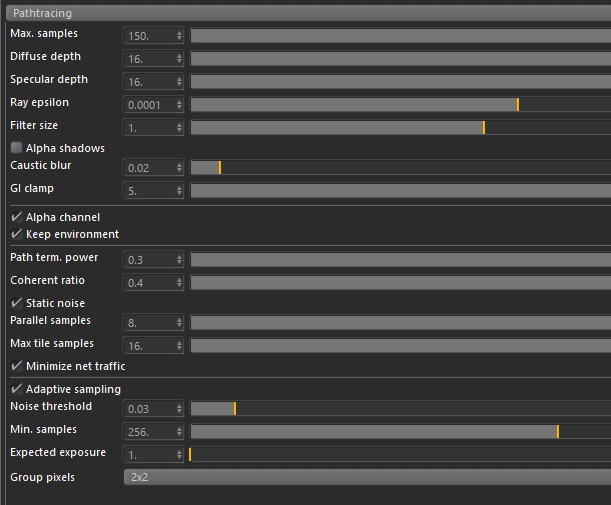Disable Minimize net traffic
This screenshot has width=611, height=505.
[x=16, y=366]
